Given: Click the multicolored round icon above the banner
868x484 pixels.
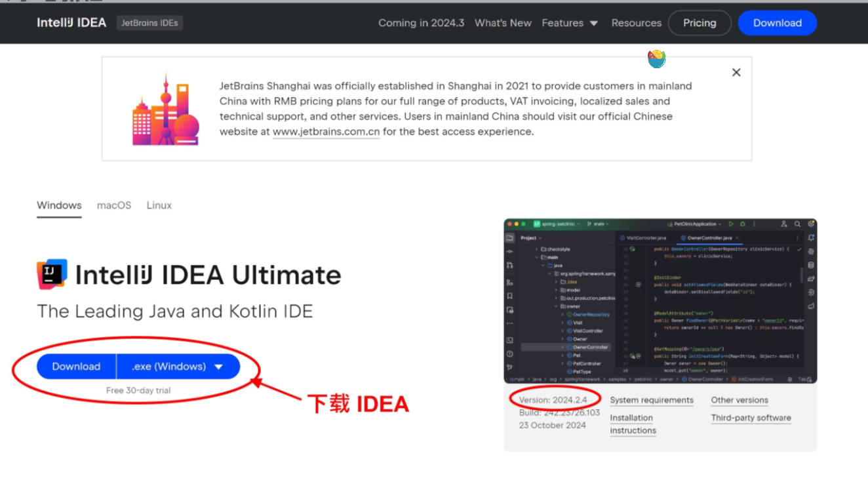Looking at the screenshot, I should click(x=656, y=59).
